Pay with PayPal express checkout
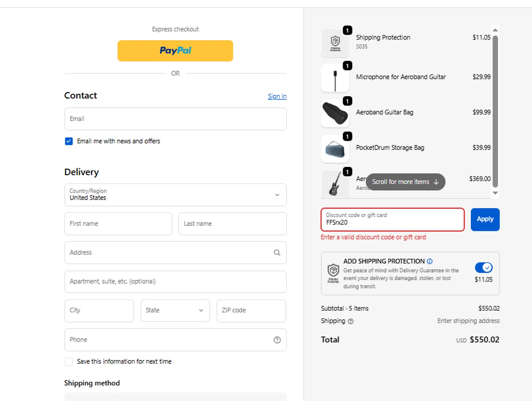532x401 pixels. click(175, 51)
